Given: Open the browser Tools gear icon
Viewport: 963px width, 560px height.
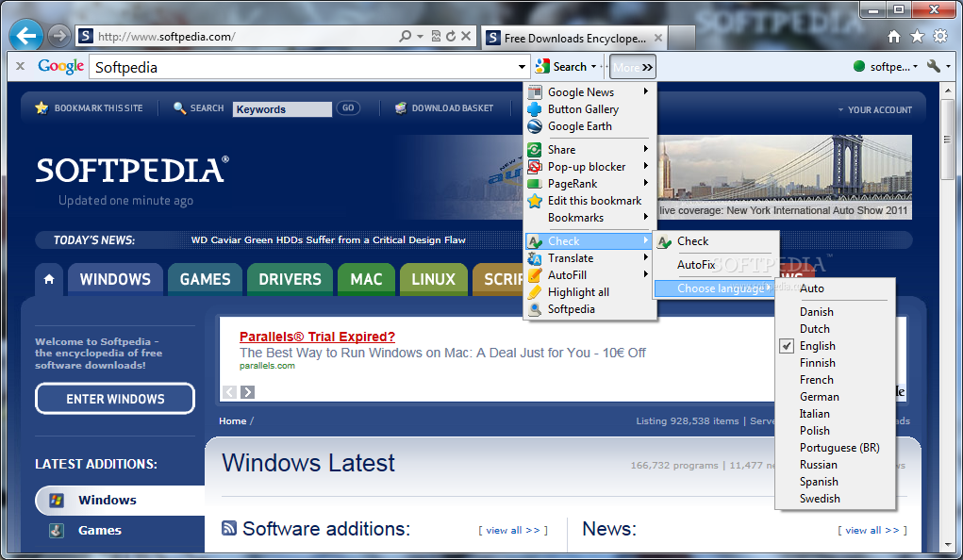Looking at the screenshot, I should pyautogui.click(x=940, y=36).
